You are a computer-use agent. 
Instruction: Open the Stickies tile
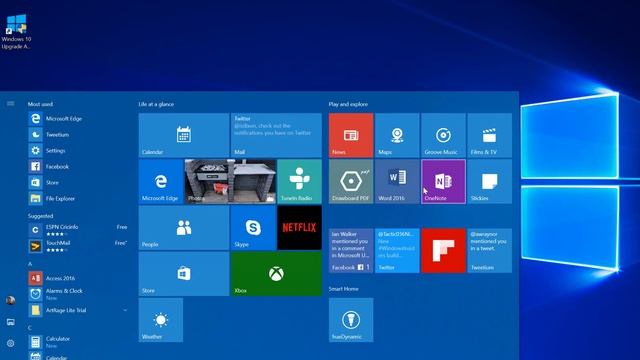[489, 181]
